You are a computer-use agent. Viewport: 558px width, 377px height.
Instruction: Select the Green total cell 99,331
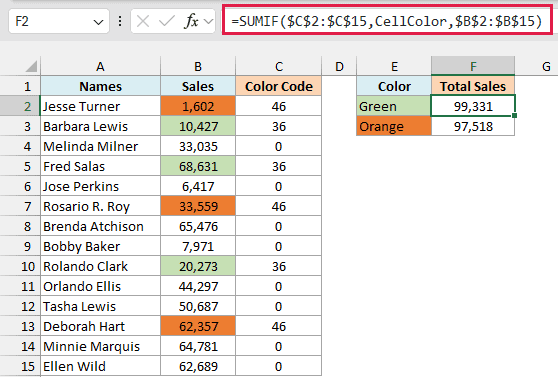pyautogui.click(x=473, y=106)
